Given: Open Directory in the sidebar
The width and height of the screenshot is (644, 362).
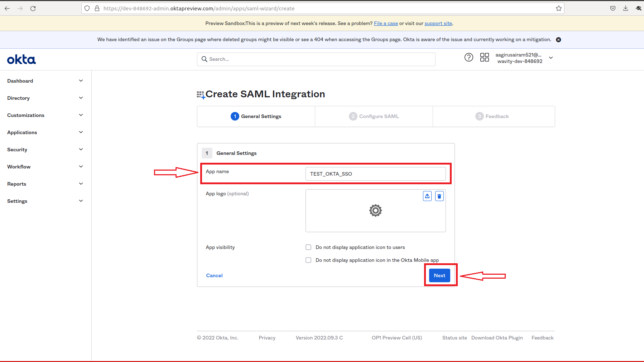Looking at the screenshot, I should coord(18,98).
